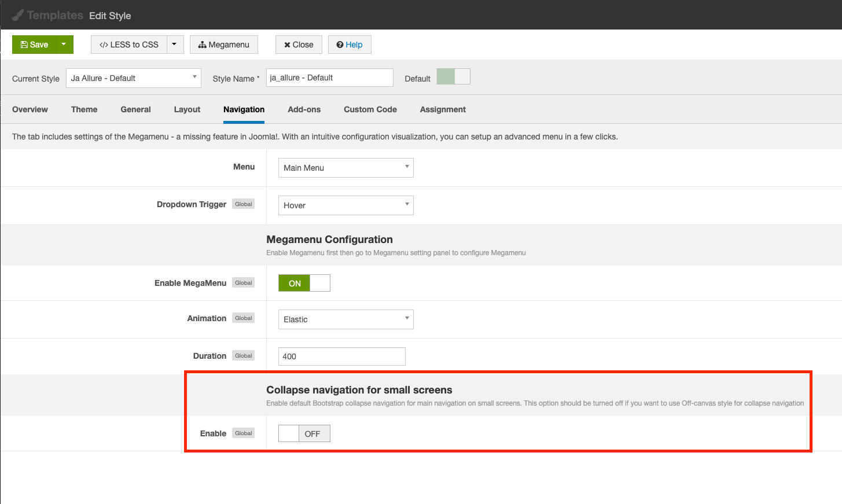Go to the Custom Code tab
The height and width of the screenshot is (504, 842).
pos(370,109)
